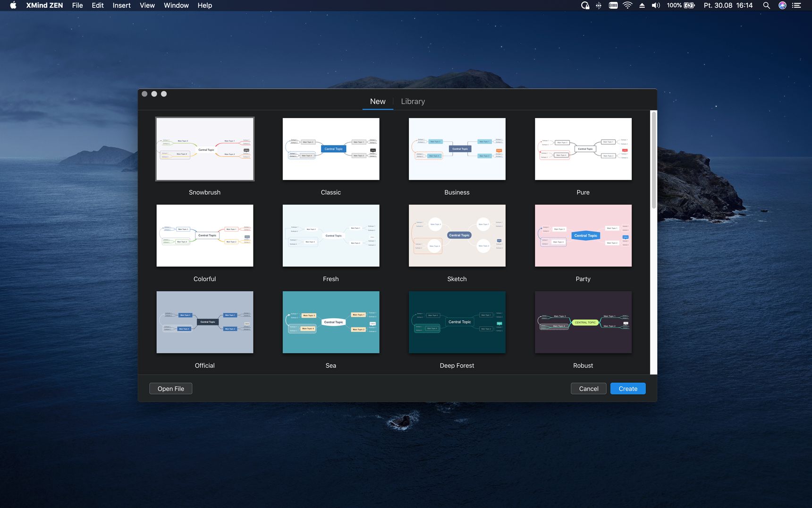This screenshot has width=812, height=508.
Task: Click the Sea label text
Action: click(x=330, y=365)
